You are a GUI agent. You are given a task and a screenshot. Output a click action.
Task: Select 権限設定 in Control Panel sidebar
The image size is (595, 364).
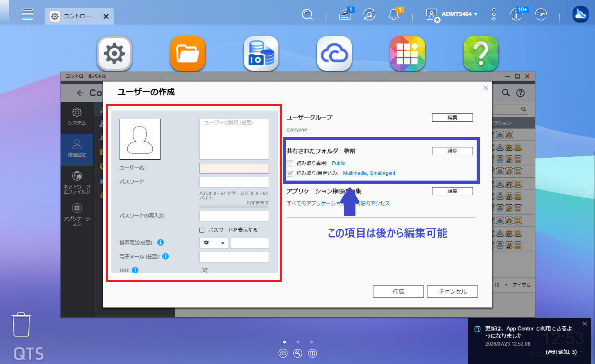[77, 149]
